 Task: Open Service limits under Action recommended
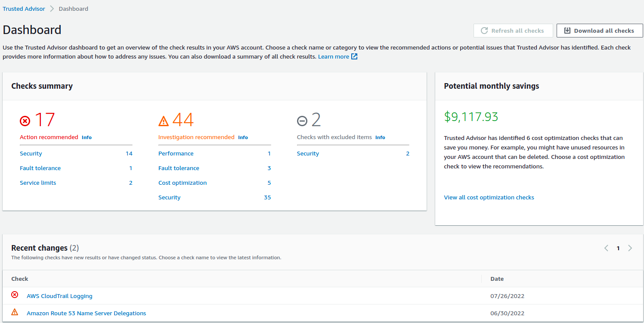click(x=38, y=183)
